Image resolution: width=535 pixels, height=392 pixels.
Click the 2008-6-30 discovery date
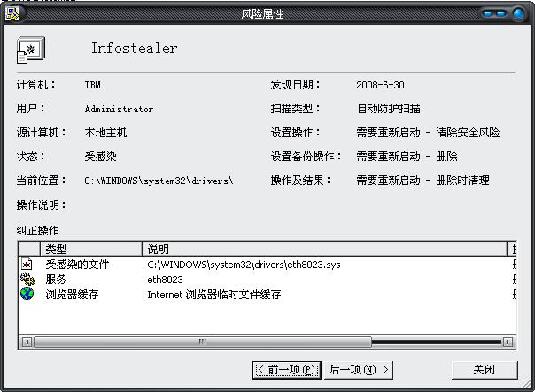[380, 85]
